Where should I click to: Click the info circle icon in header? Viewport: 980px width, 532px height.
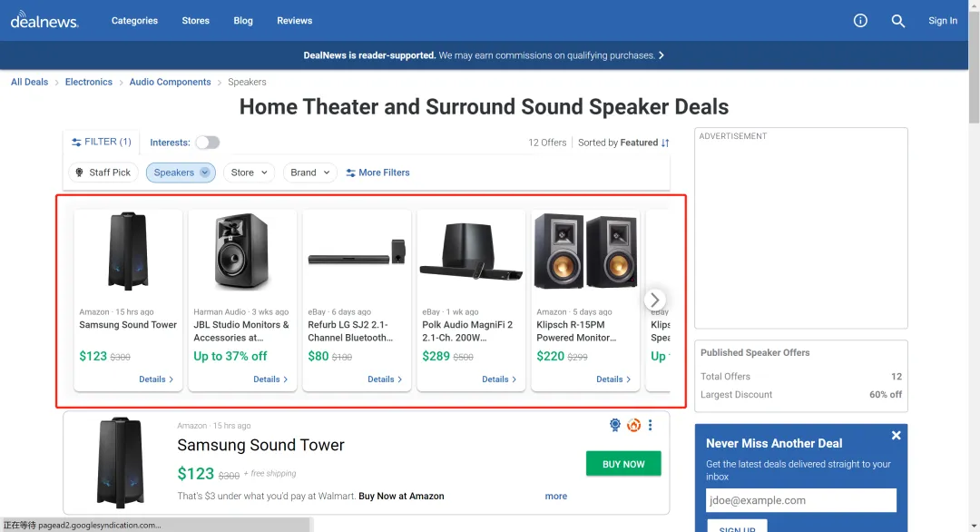[860, 21]
